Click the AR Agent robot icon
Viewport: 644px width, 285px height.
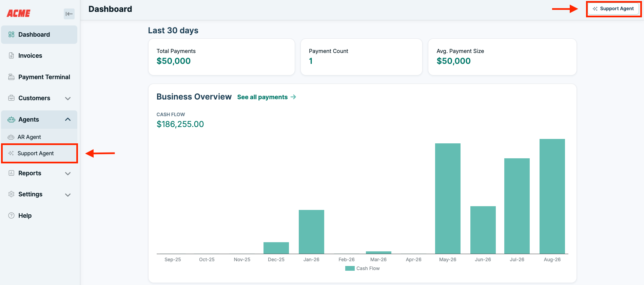pos(11,137)
